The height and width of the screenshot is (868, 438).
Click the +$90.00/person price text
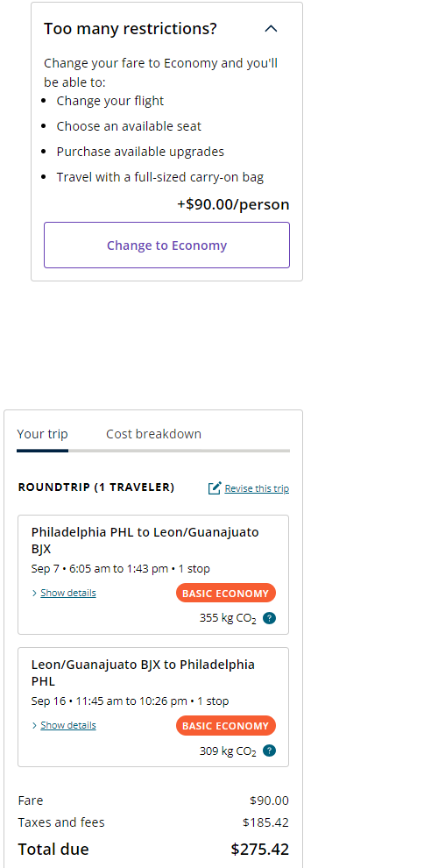click(233, 205)
